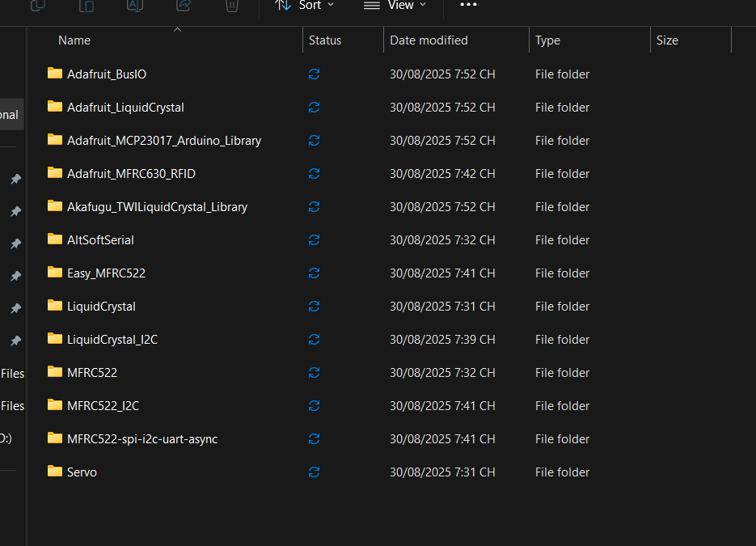Sort by the Name column header
The width and height of the screenshot is (756, 546).
(74, 40)
